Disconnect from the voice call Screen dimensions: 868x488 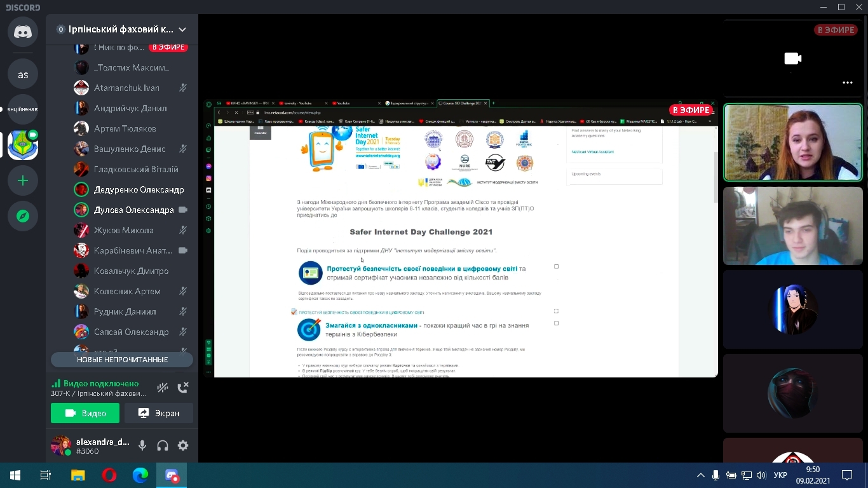(183, 388)
